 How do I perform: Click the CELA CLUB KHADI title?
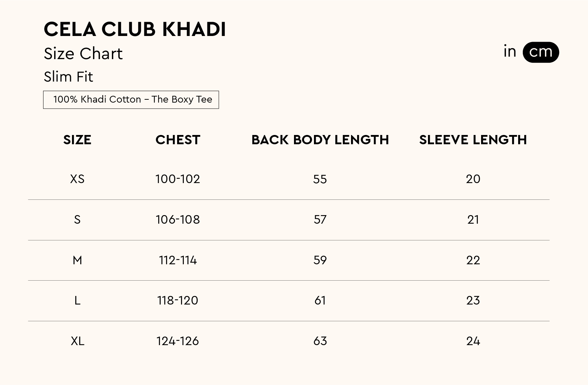coord(135,29)
